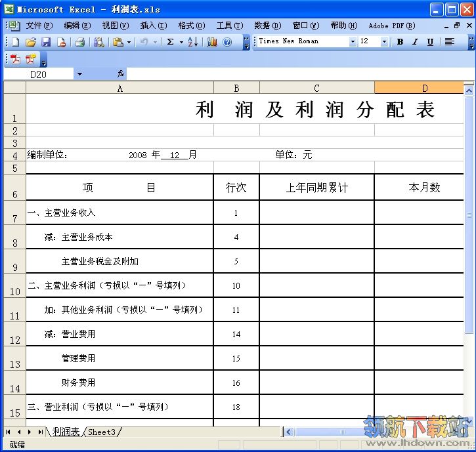This screenshot has height=452, width=476.
Task: Expand the Undo history dropdown arrow
Action: 155,42
